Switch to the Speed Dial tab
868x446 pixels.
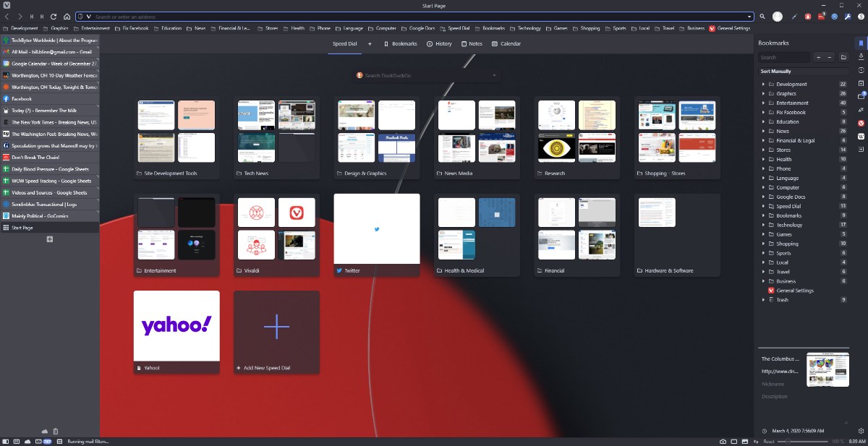pos(344,44)
